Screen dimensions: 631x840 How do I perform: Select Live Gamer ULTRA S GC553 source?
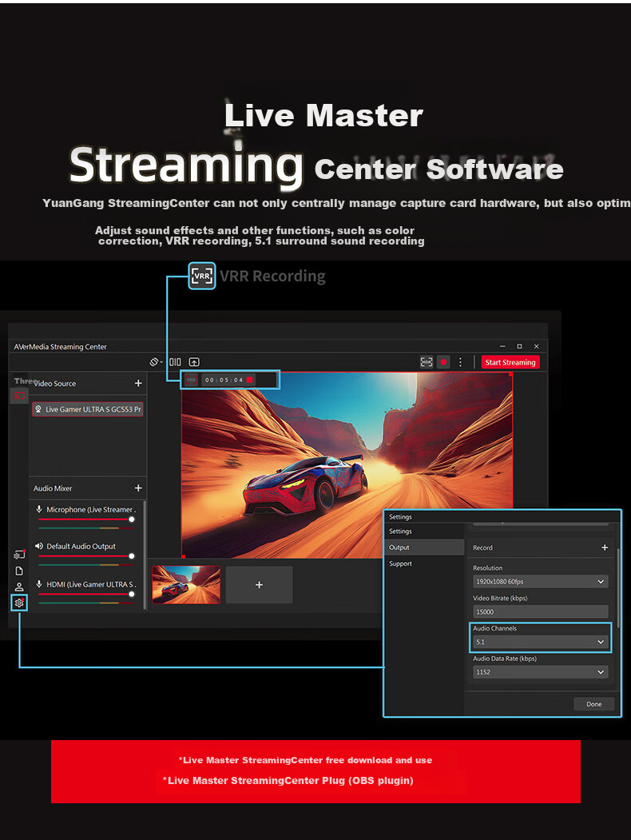point(88,409)
